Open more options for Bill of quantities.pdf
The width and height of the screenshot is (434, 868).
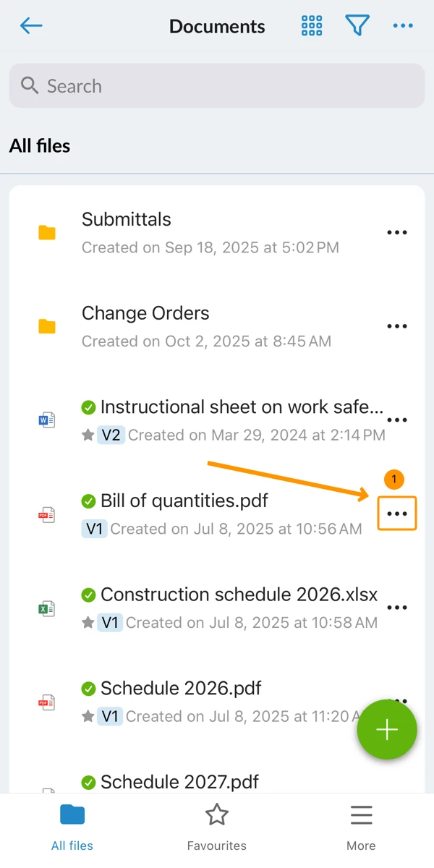[397, 514]
